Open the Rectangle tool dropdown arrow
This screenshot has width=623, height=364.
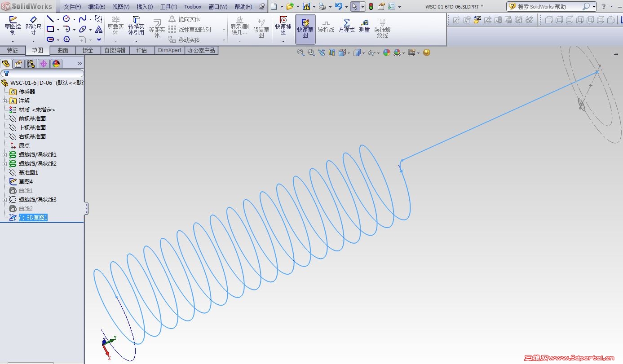pos(58,30)
